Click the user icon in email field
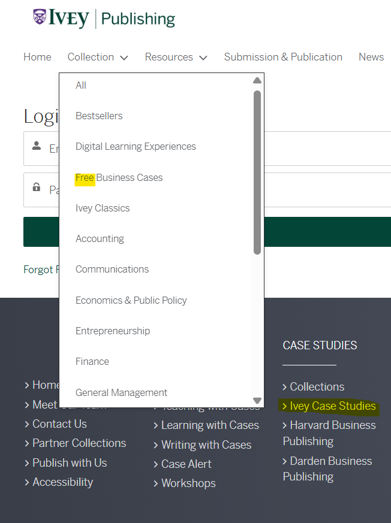Image resolution: width=391 pixels, height=523 pixels. pyautogui.click(x=36, y=146)
